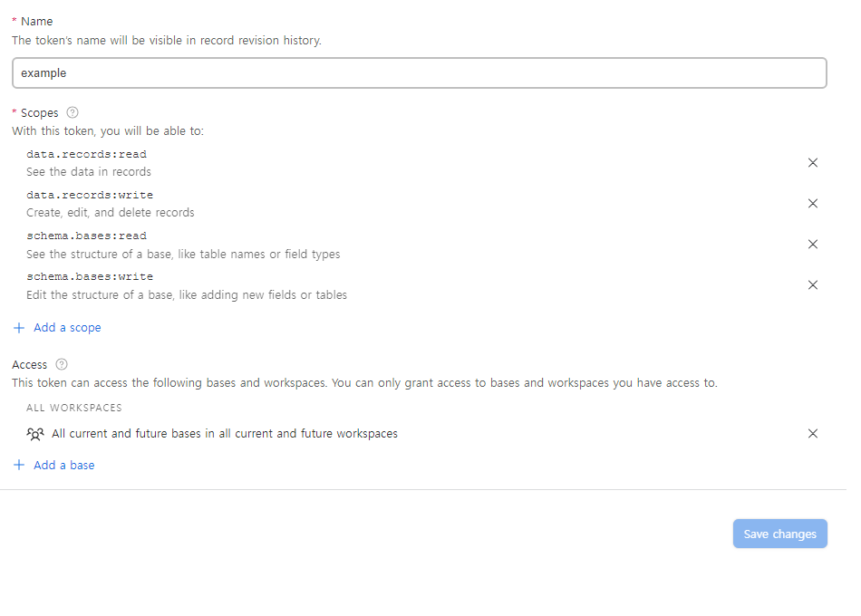Click the Add a scope link

pos(67,328)
